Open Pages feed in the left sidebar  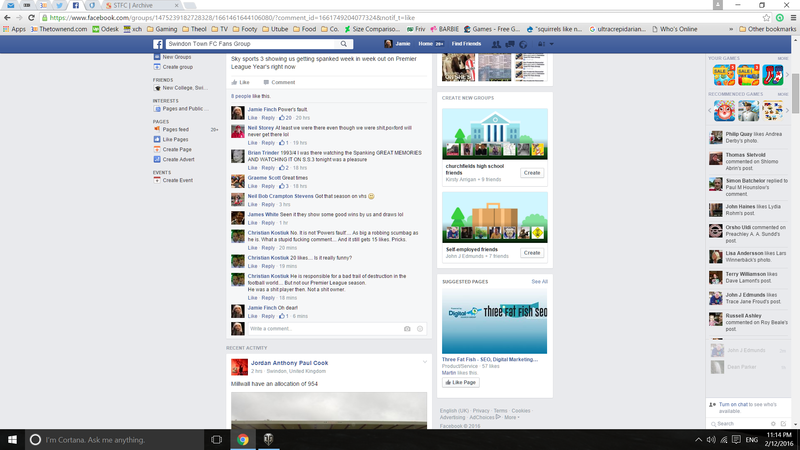pos(176,130)
